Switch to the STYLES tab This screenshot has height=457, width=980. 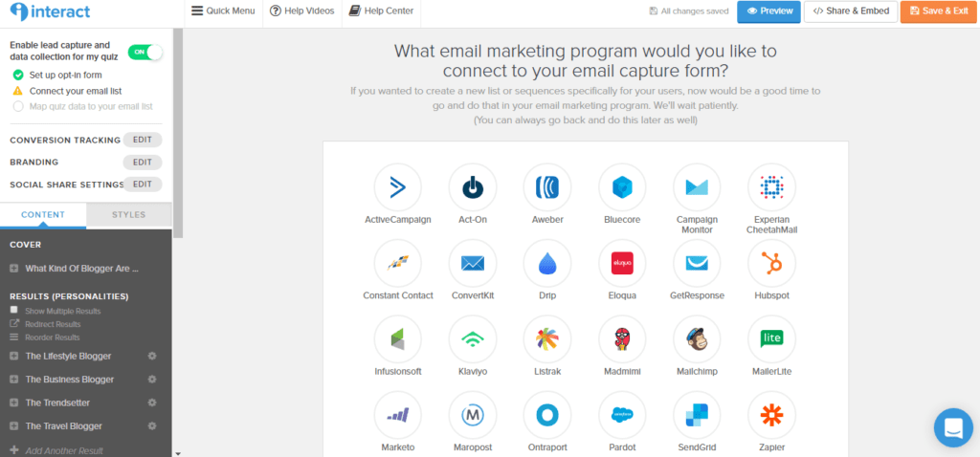pyautogui.click(x=129, y=215)
